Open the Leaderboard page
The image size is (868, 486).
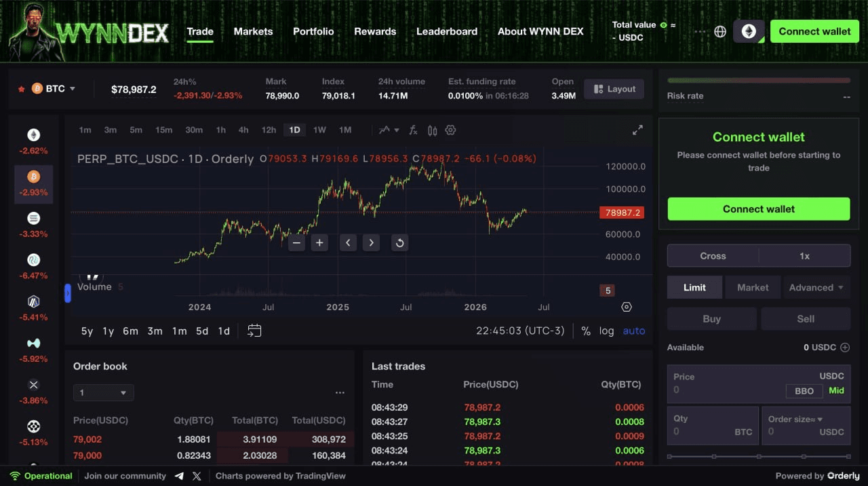447,31
